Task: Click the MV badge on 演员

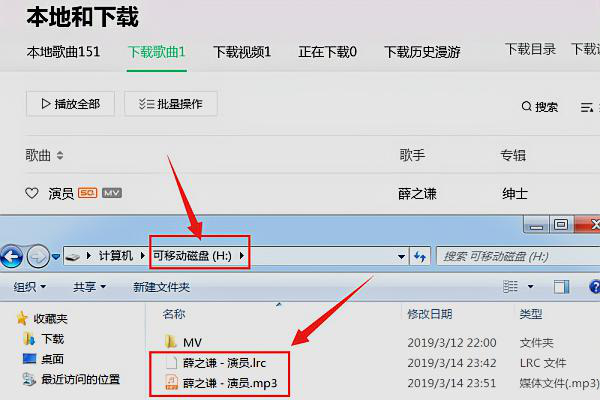Action: [x=112, y=193]
